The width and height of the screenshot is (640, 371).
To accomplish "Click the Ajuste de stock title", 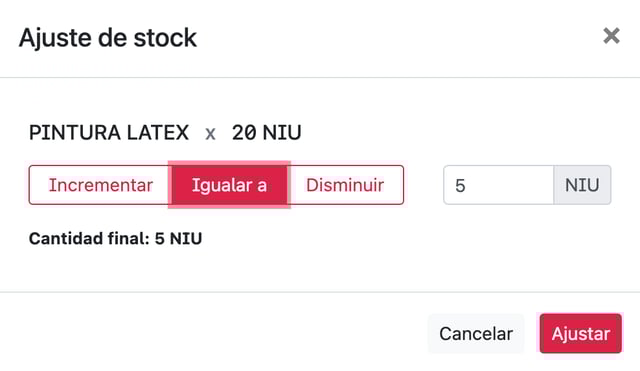I will coord(108,38).
